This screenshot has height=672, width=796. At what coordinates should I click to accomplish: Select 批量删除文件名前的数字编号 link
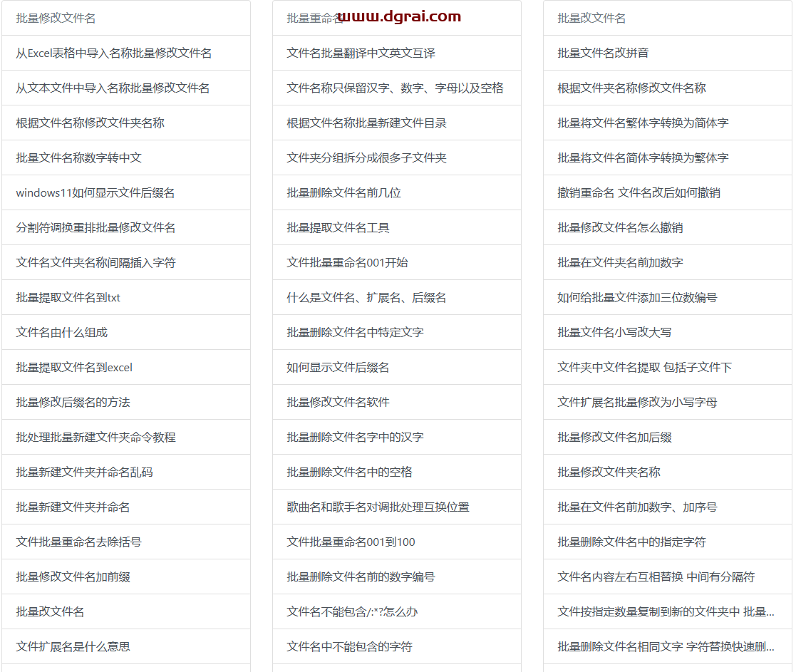(361, 577)
